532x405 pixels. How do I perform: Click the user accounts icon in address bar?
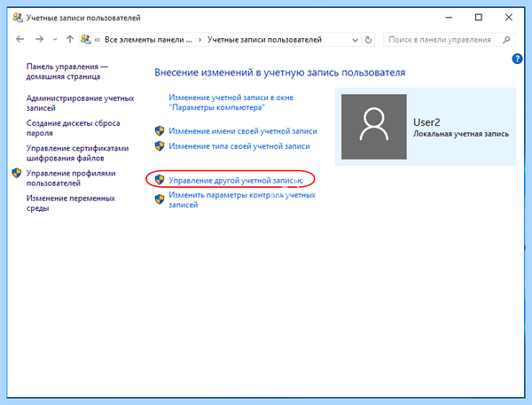86,39
